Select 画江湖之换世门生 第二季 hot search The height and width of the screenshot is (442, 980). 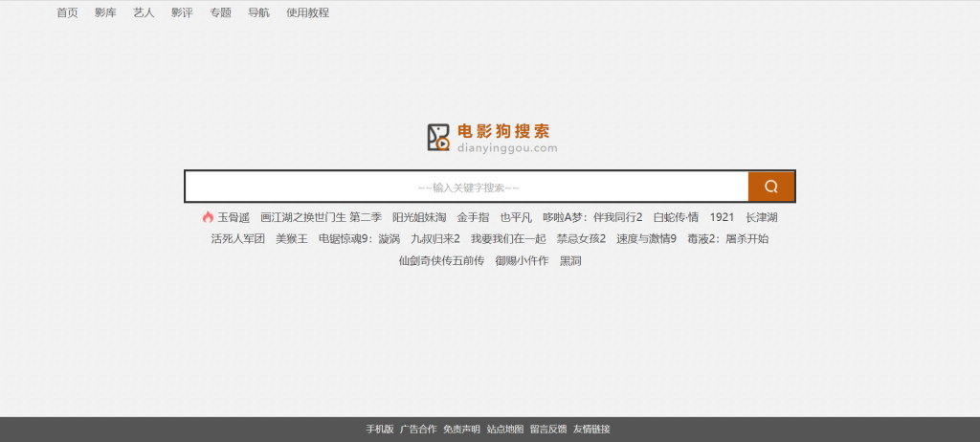click(x=321, y=217)
